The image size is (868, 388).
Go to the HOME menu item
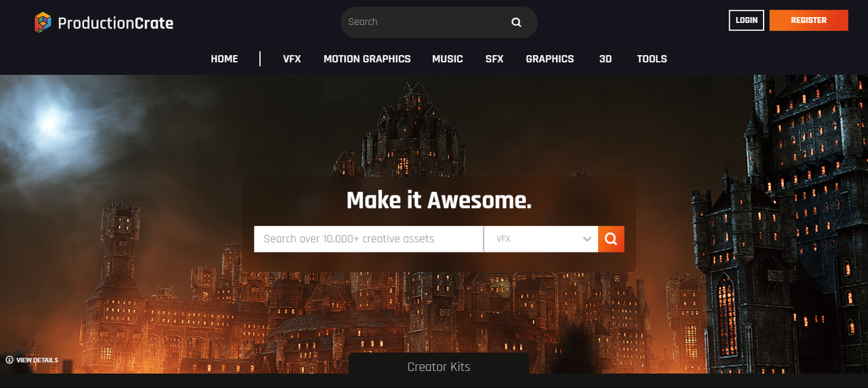[224, 59]
